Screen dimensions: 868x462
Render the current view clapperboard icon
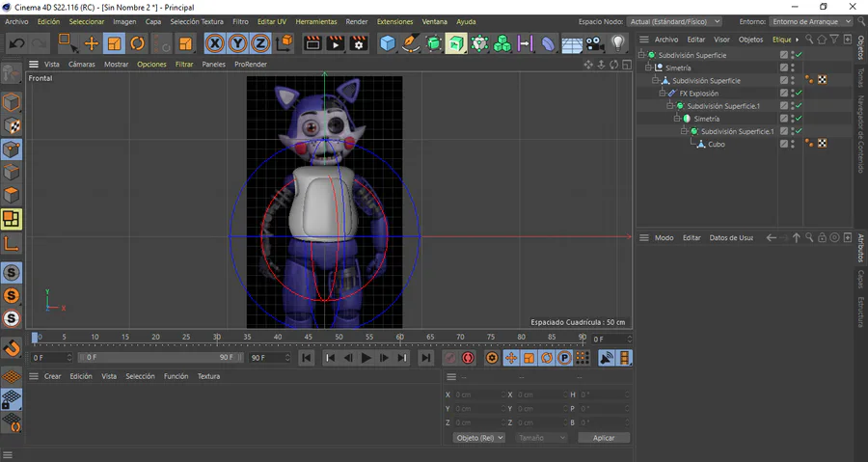(312, 43)
